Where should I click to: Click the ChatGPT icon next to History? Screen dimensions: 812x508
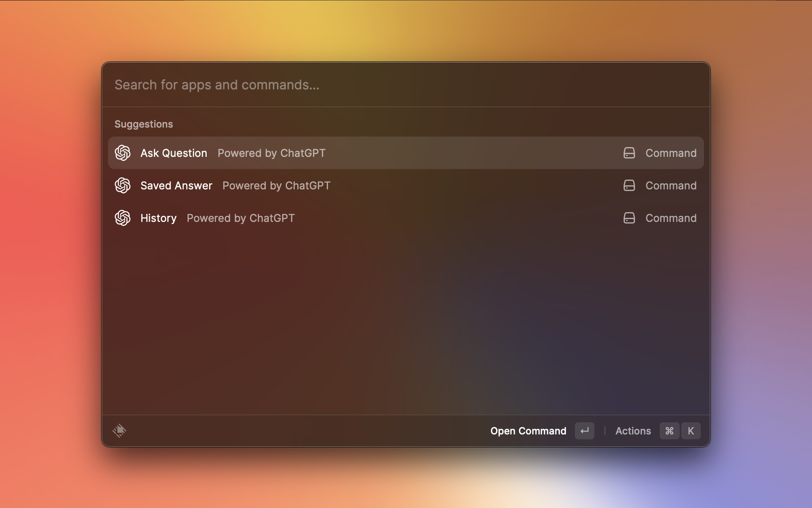[x=123, y=218]
